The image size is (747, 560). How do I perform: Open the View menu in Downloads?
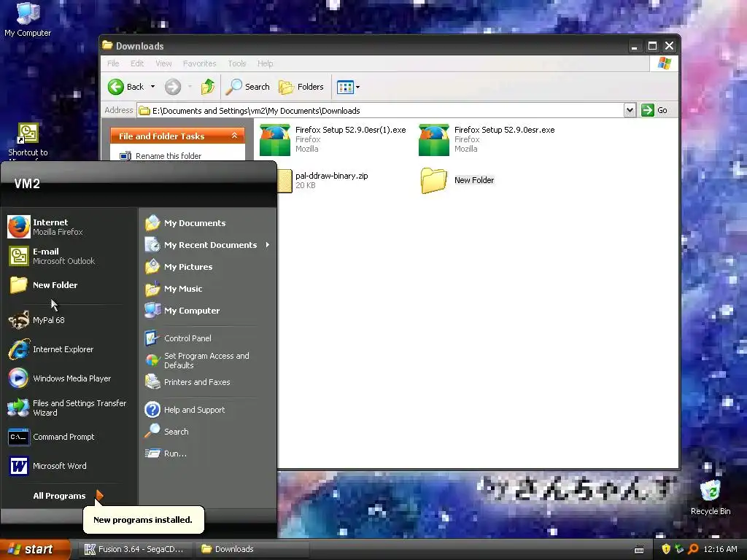click(163, 63)
